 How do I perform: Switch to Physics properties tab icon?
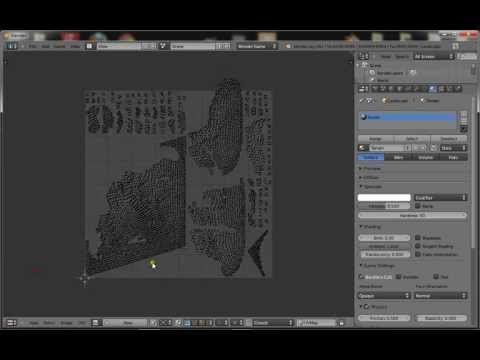pyautogui.click(x=458, y=89)
